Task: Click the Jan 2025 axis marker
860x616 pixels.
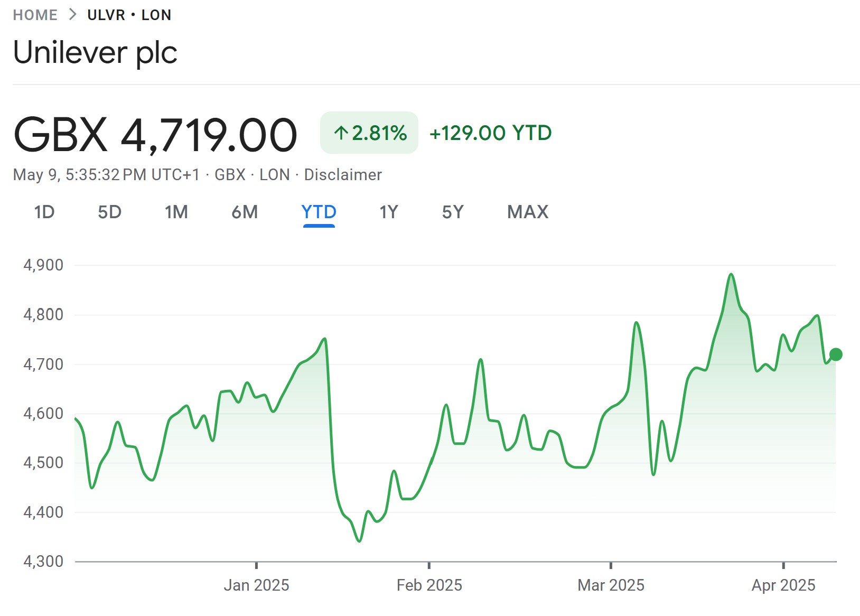Action: point(256,585)
